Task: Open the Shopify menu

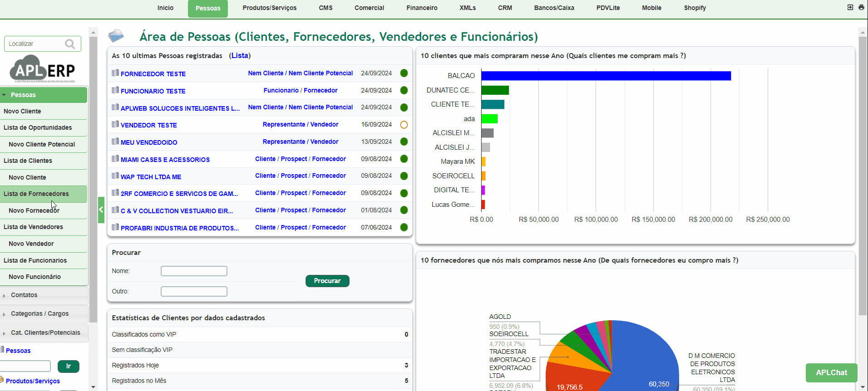Action: tap(695, 8)
